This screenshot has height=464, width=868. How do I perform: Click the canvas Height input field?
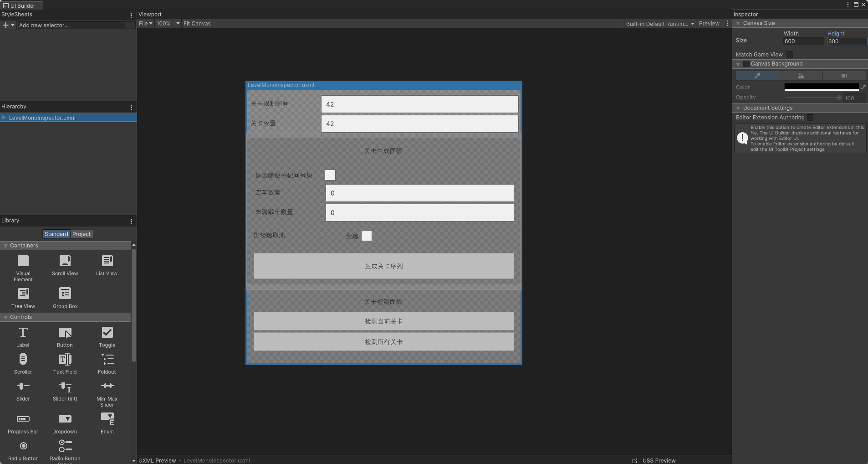[x=847, y=41]
